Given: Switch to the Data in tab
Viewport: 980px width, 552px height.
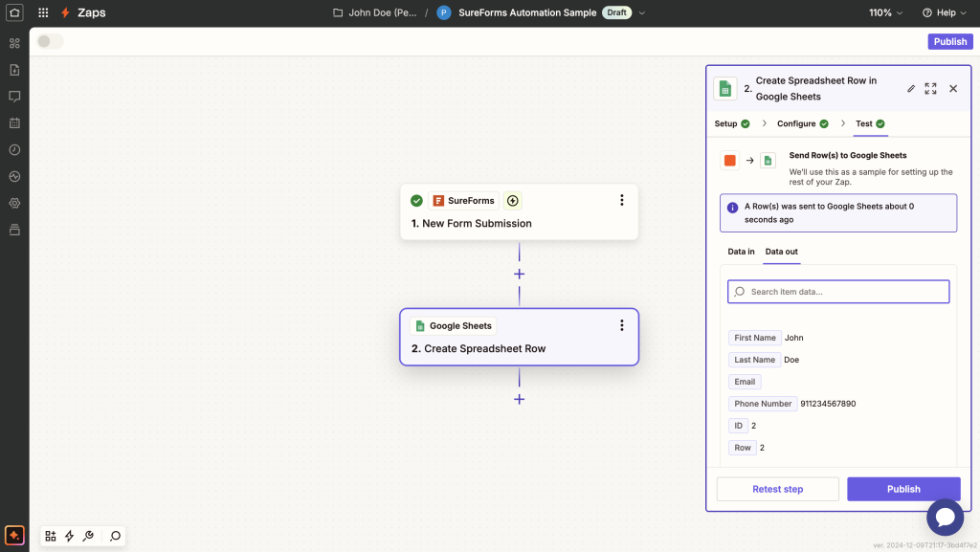Looking at the screenshot, I should (x=741, y=252).
